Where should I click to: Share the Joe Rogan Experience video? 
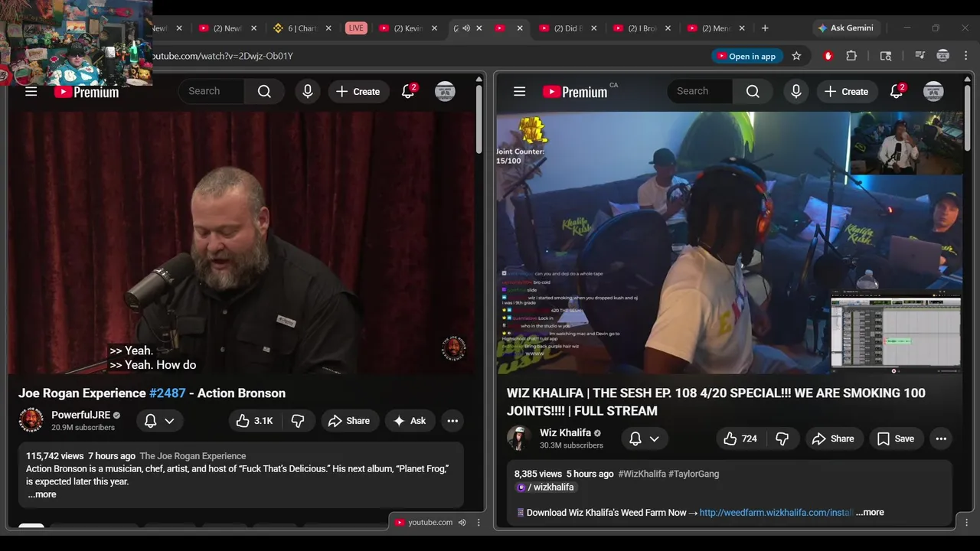click(x=349, y=421)
